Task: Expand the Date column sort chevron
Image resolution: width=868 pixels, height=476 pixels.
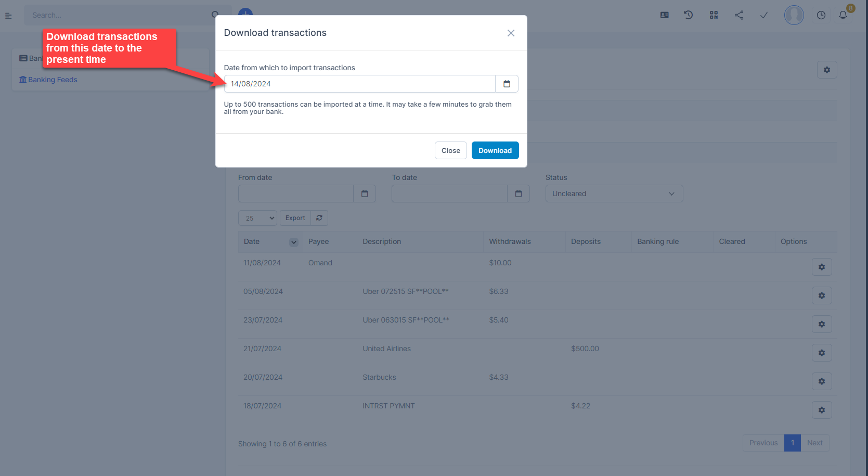Action: coord(294,242)
